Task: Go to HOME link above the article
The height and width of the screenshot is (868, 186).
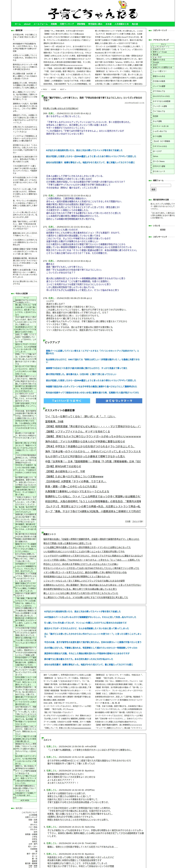Action: coord(54,90)
